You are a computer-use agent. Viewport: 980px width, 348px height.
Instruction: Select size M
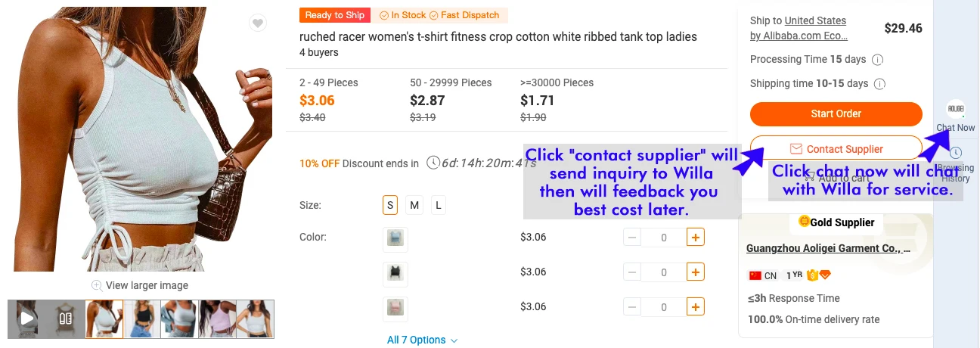coord(414,205)
